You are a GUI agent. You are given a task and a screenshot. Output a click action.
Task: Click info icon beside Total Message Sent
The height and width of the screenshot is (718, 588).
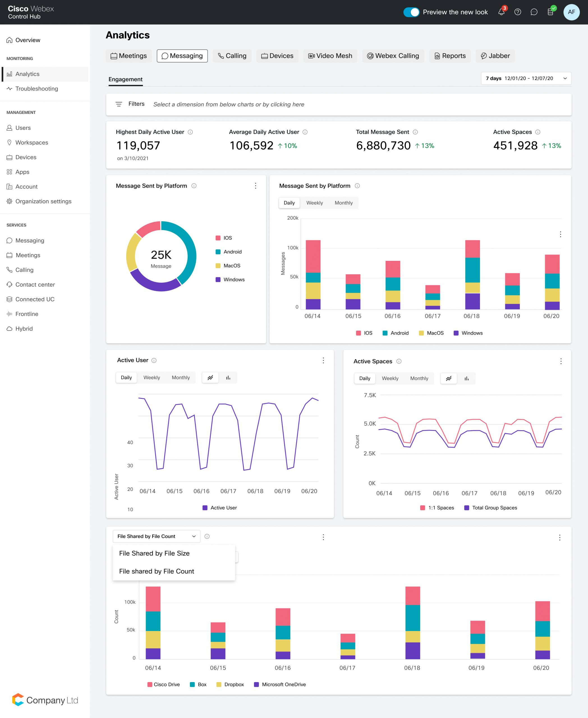[415, 132]
